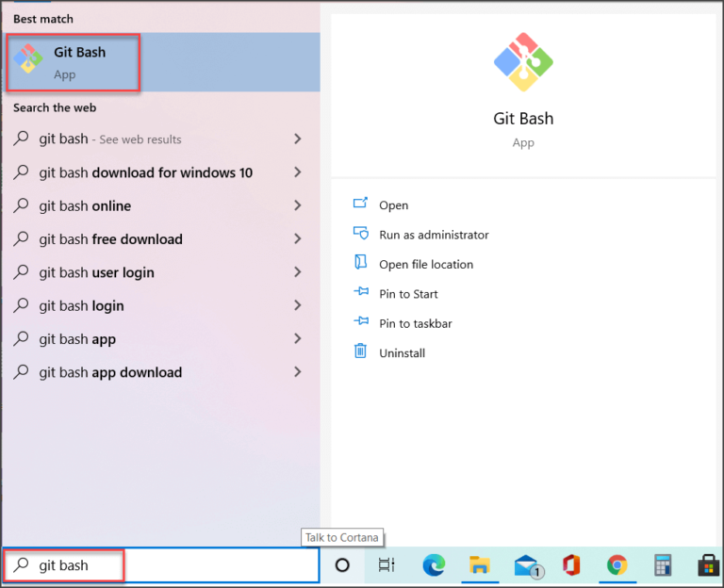This screenshot has height=588, width=724.
Task: Select Pin to Start
Action: pyautogui.click(x=408, y=294)
